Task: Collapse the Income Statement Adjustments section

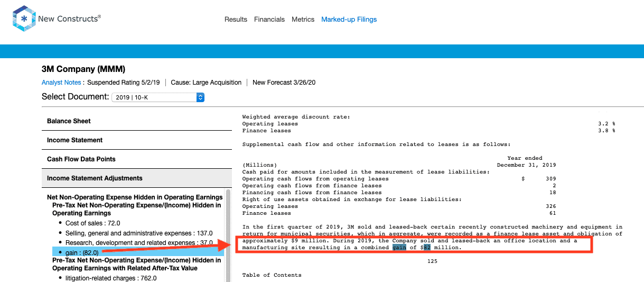Action: (137, 178)
